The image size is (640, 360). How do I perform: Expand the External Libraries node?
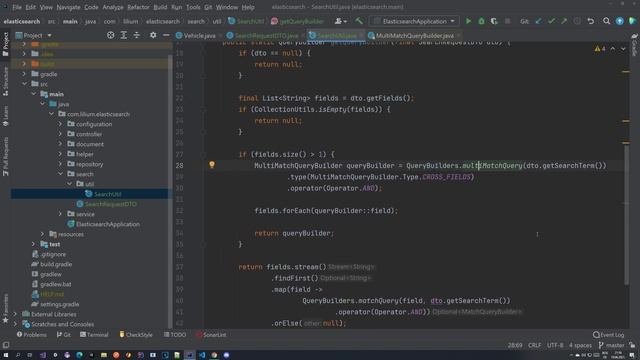[x=16, y=314]
